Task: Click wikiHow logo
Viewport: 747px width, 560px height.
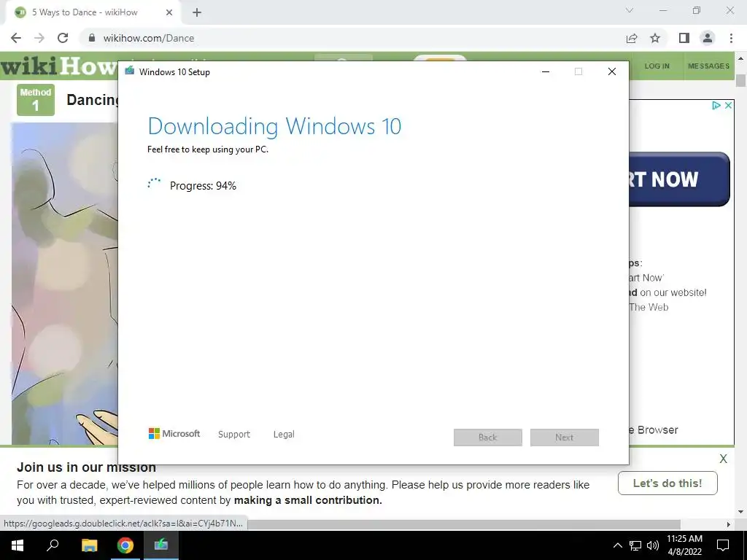Action: click(x=59, y=66)
